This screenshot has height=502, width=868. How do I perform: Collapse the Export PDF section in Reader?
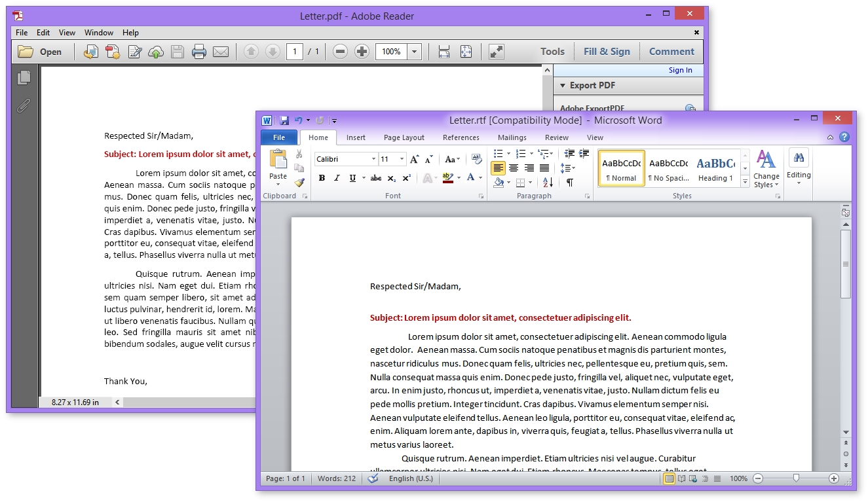pyautogui.click(x=561, y=85)
